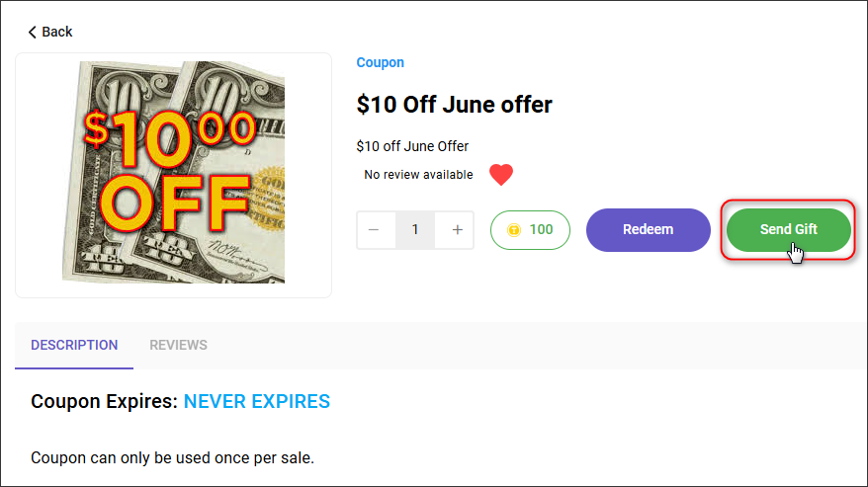Send the coupon as a gift
The width and height of the screenshot is (868, 487).
(788, 229)
